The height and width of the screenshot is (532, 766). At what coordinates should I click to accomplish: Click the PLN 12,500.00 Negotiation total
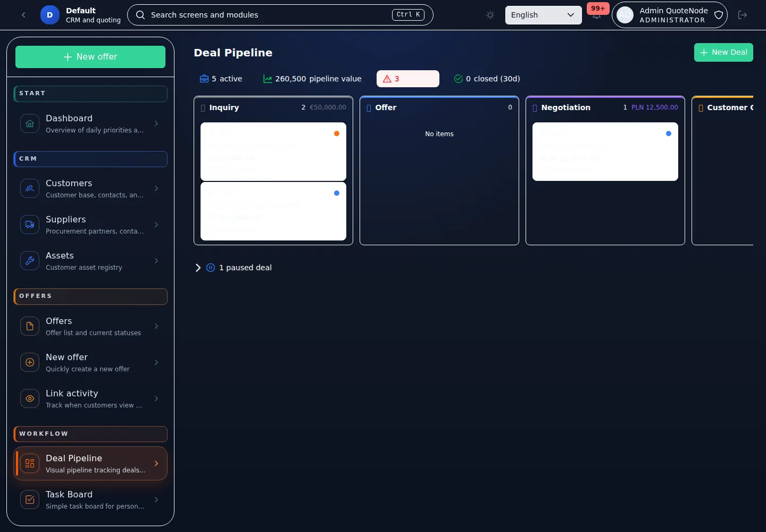654,107
